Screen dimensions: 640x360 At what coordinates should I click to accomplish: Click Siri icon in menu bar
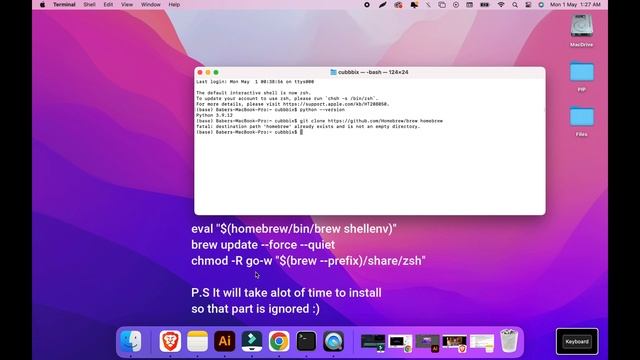(541, 5)
